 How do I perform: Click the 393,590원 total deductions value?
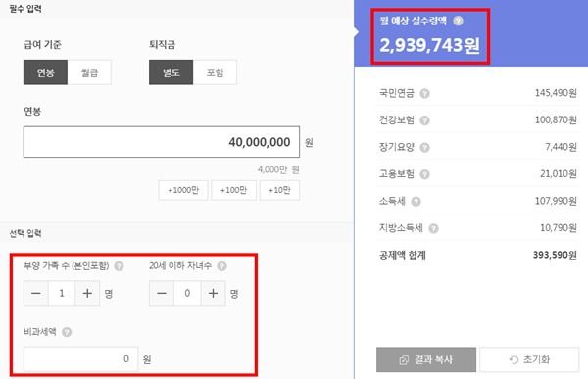555,255
